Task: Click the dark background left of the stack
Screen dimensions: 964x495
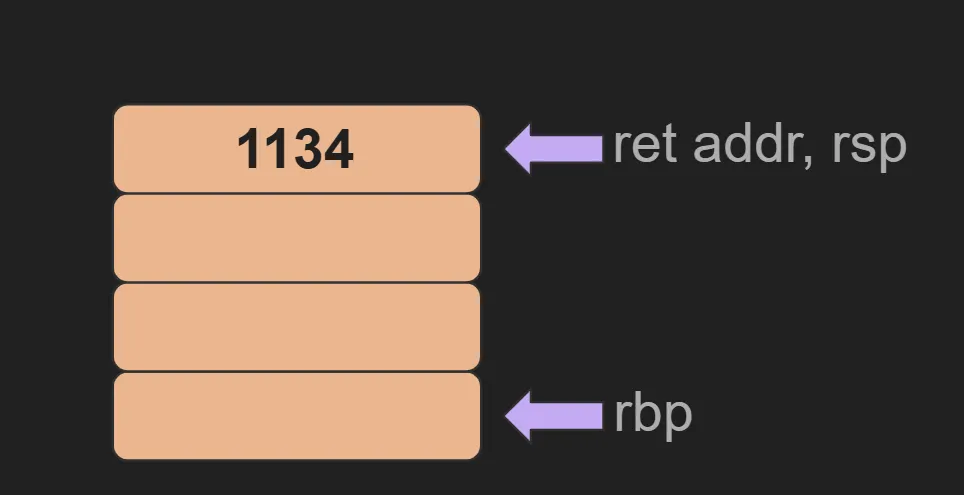Action: [x=55, y=280]
